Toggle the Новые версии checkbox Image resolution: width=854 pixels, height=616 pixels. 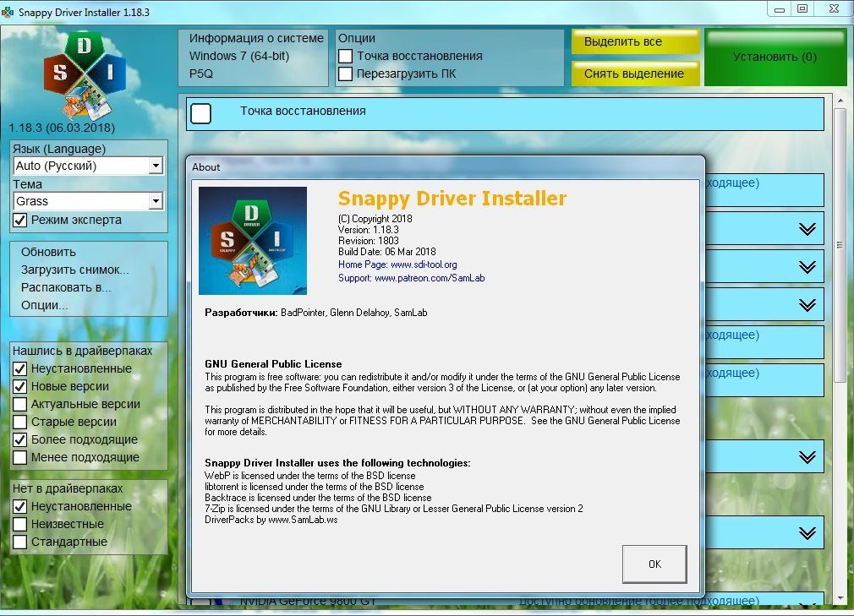(x=20, y=386)
